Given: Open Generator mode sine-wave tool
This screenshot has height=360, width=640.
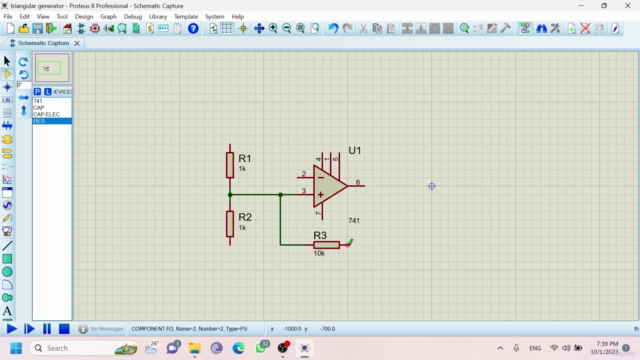Looking at the screenshot, I should 7,205.
